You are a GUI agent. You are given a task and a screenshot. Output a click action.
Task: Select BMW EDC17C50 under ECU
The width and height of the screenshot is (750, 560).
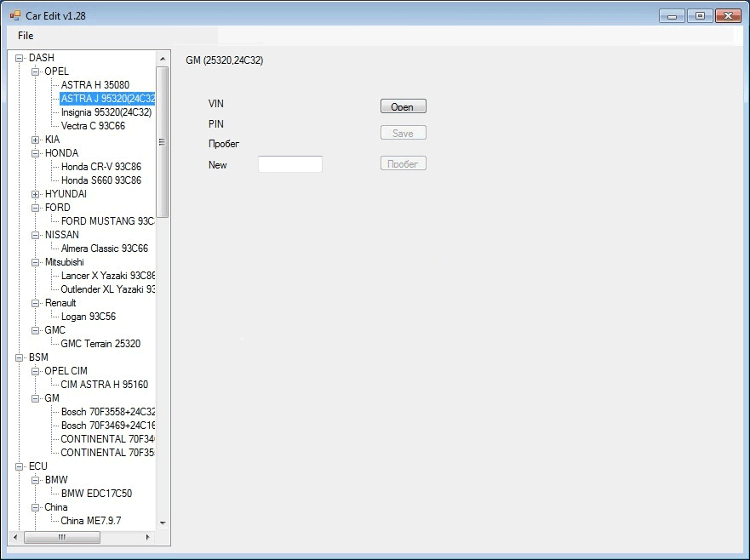(x=96, y=494)
